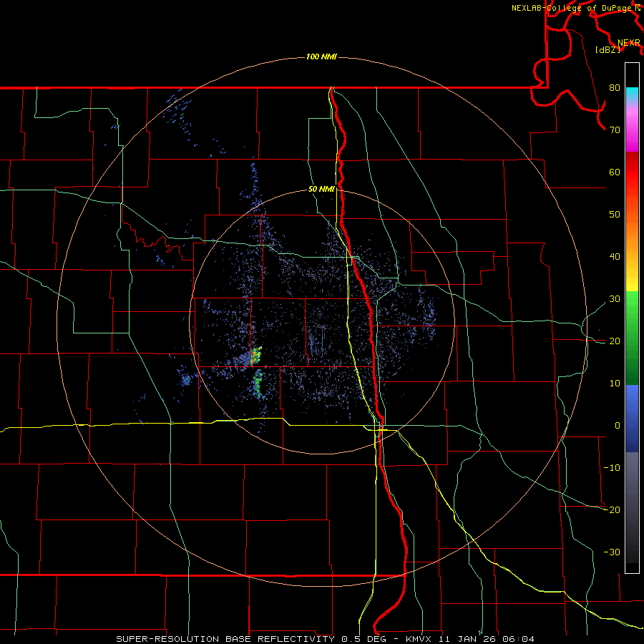The width and height of the screenshot is (644, 644).
Task: Click the "SUPER-RESOLUTION BASE REFLECTIVITY" caption text
Action: 225,639
